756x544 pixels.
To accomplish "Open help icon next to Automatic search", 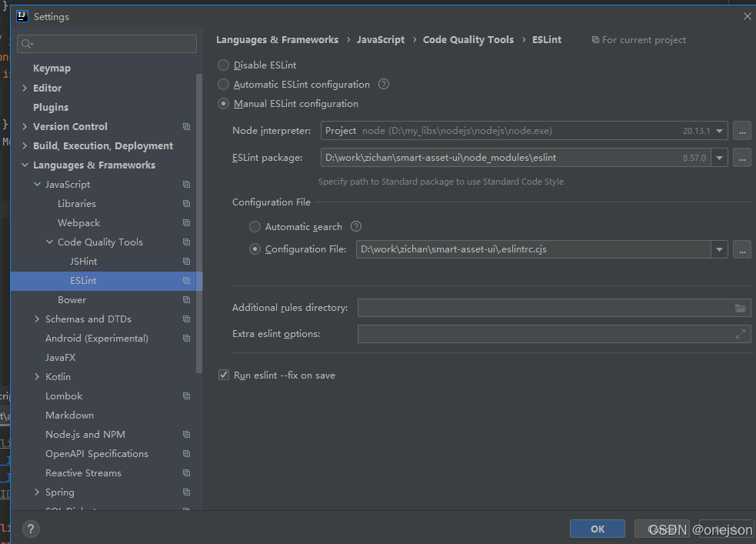I will 356,226.
